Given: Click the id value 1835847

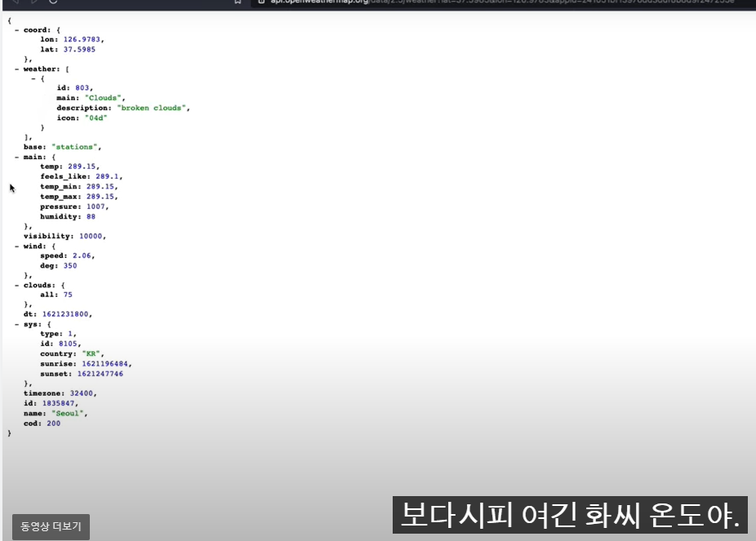Looking at the screenshot, I should (x=58, y=403).
